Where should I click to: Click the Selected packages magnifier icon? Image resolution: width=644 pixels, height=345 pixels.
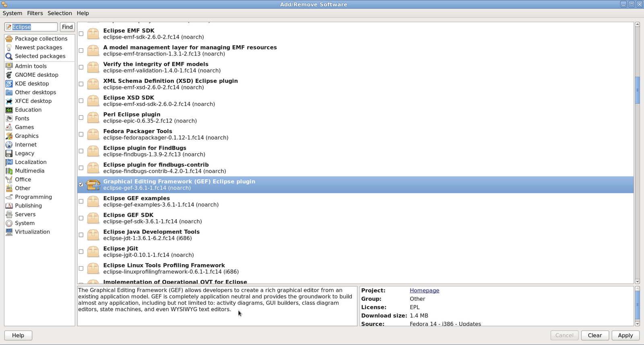tap(9, 56)
